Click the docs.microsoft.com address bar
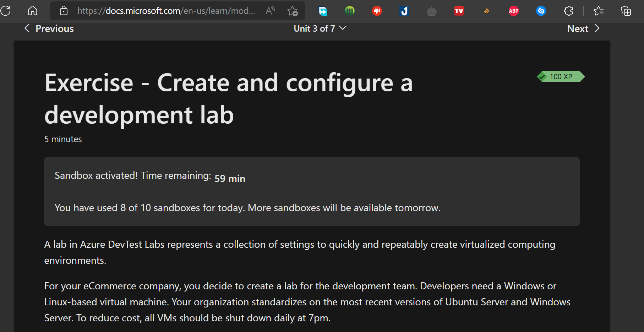This screenshot has height=332, width=644. pyautogui.click(x=166, y=11)
